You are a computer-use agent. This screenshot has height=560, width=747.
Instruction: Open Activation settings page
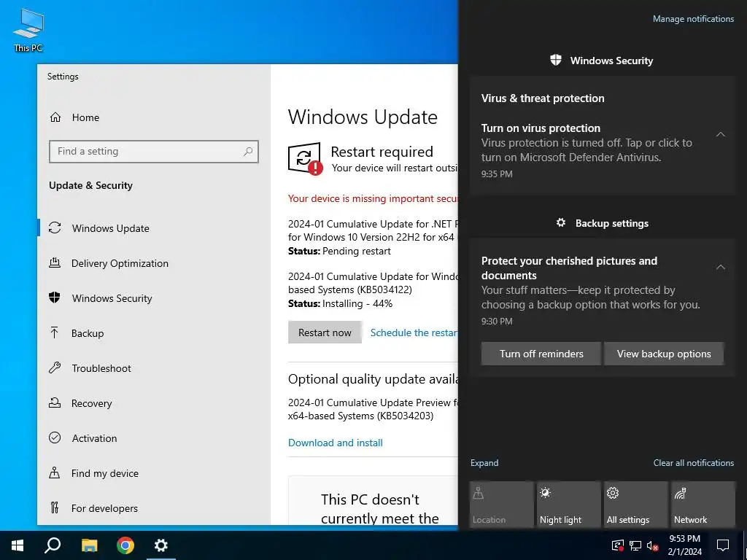tap(153, 437)
